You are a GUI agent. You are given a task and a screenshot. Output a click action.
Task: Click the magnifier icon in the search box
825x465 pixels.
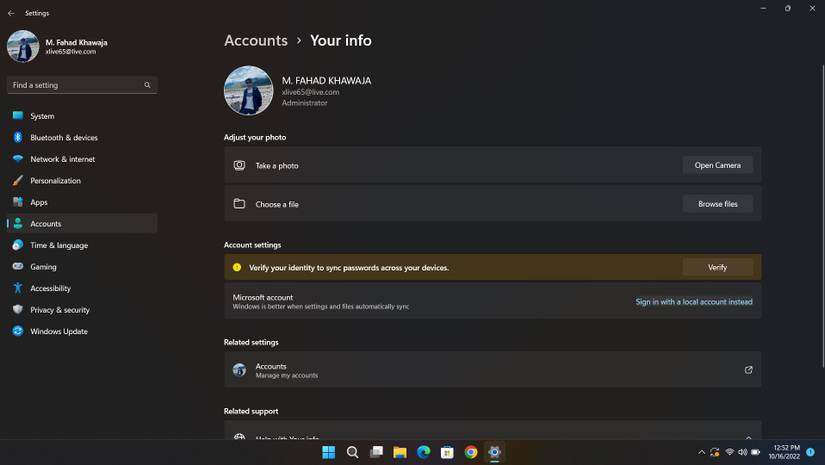click(147, 85)
